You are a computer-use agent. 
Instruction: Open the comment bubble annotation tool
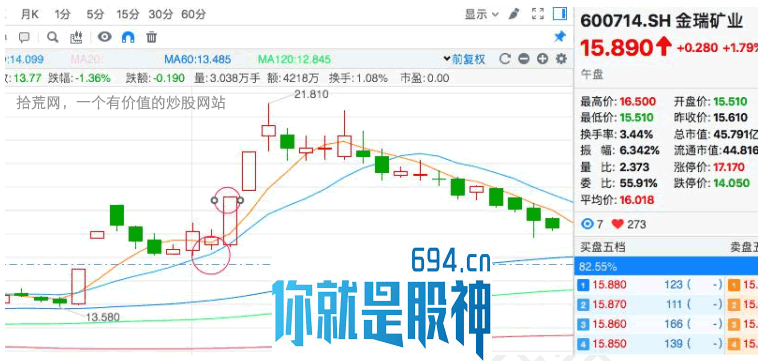click(24, 37)
